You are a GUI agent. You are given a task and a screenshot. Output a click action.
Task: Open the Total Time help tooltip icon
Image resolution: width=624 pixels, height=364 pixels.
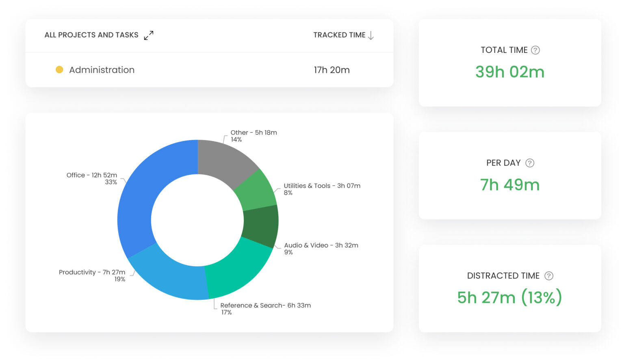(536, 50)
